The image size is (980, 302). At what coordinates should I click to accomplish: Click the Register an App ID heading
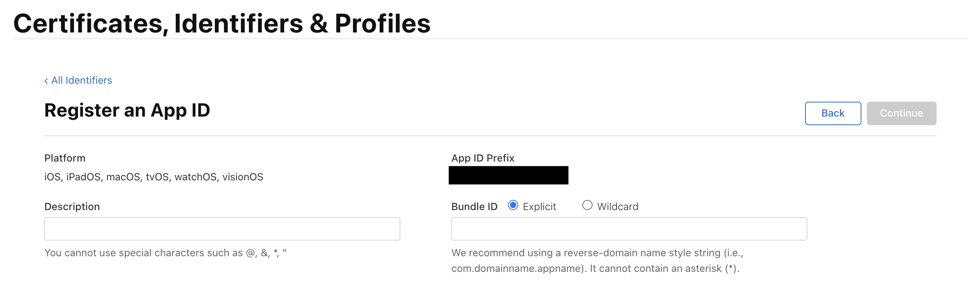127,110
